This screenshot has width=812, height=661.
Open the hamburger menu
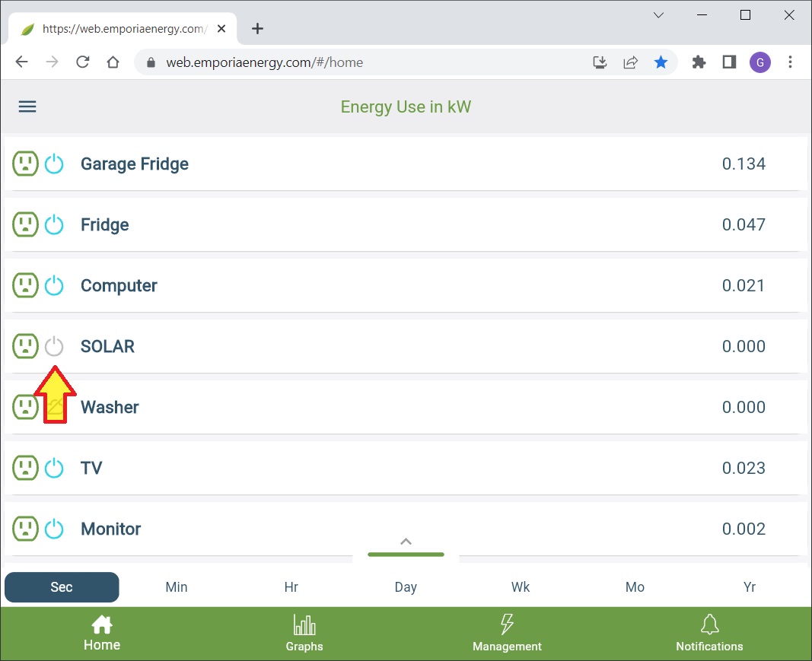tap(27, 106)
